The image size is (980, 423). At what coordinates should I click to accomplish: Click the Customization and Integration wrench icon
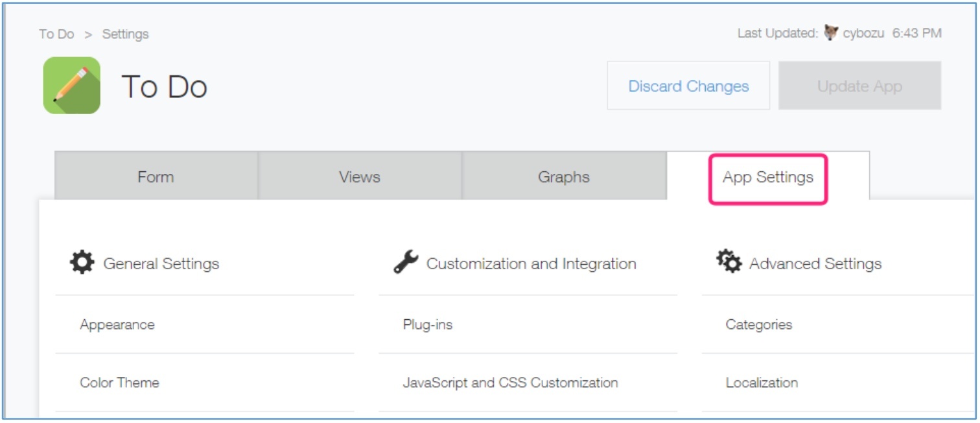coord(406,263)
